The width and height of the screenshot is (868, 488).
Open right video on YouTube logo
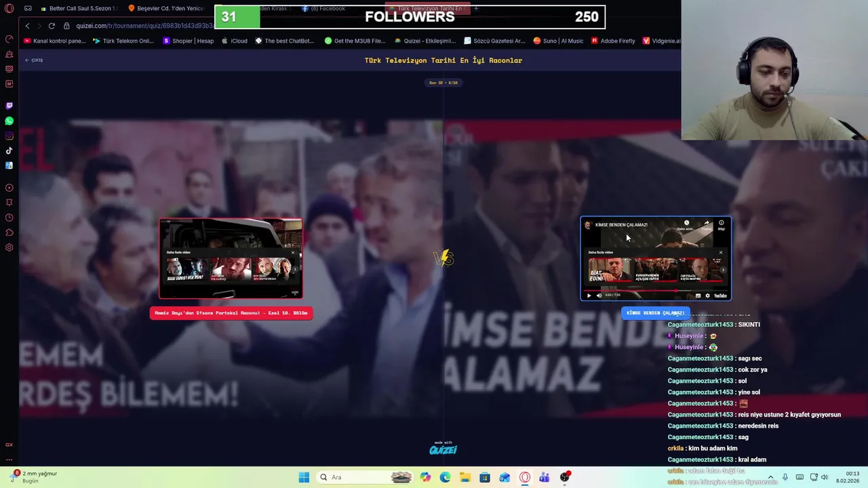click(x=720, y=296)
